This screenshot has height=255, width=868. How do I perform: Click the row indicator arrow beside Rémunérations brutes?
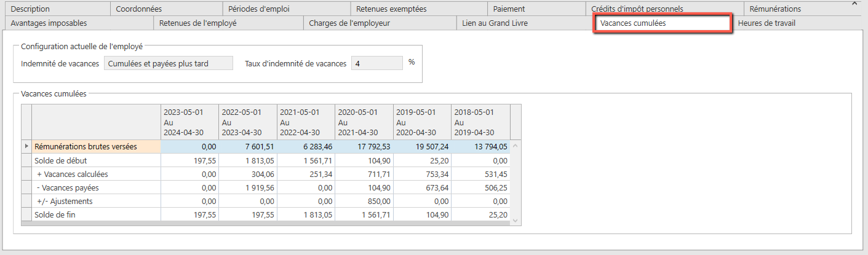(26, 146)
